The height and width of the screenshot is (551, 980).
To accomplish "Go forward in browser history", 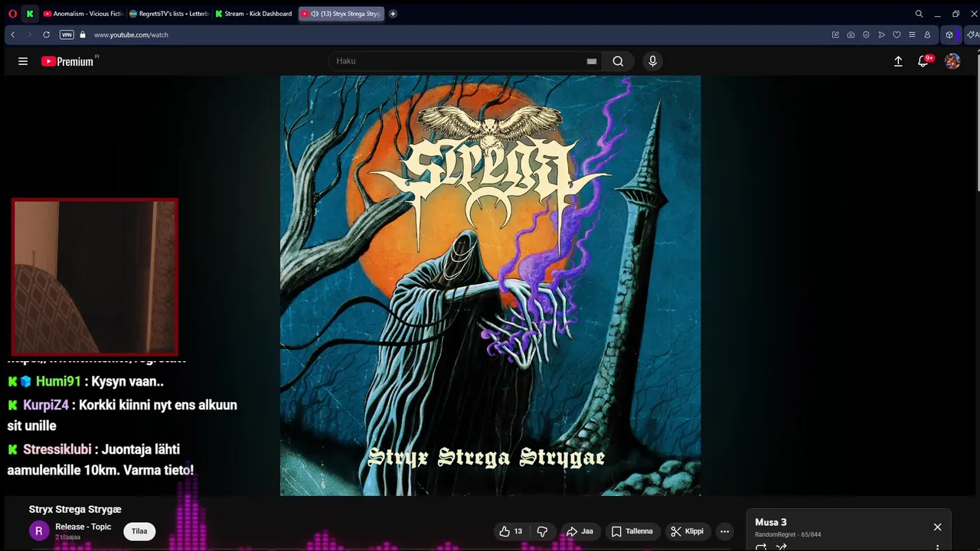I will 29,34.
